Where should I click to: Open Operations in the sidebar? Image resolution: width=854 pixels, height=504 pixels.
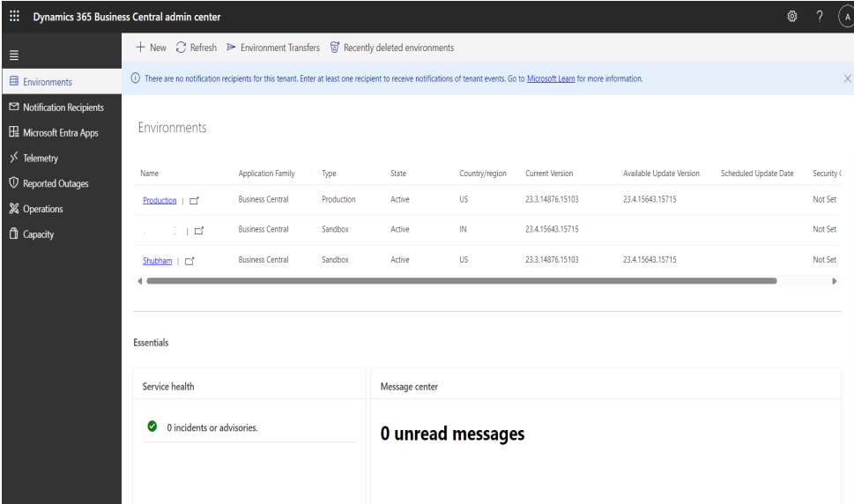pos(62,209)
